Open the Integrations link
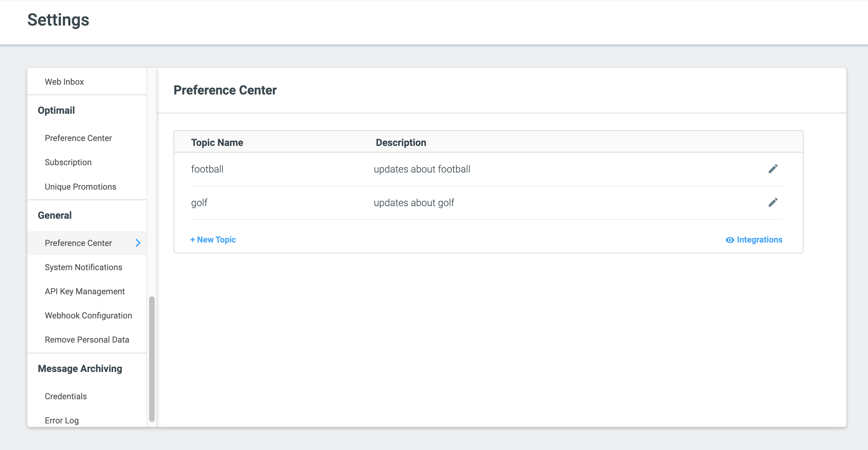The height and width of the screenshot is (450, 868). pyautogui.click(x=759, y=240)
